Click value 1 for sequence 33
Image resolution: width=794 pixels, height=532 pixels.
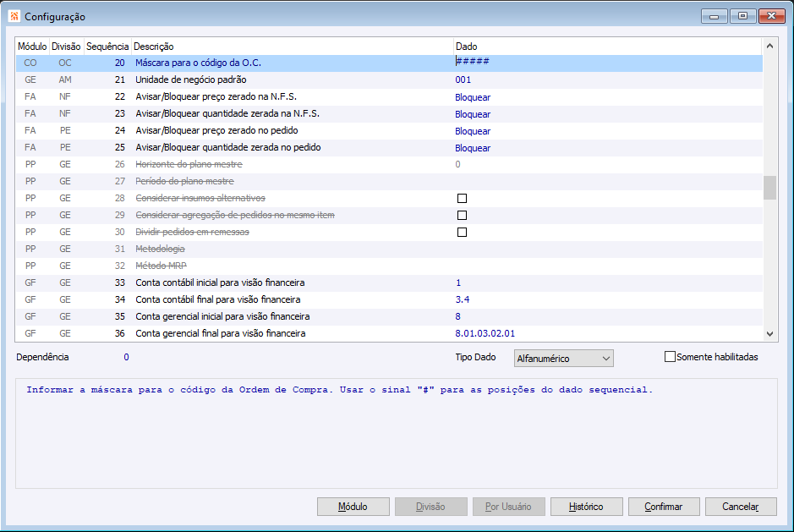tap(458, 282)
